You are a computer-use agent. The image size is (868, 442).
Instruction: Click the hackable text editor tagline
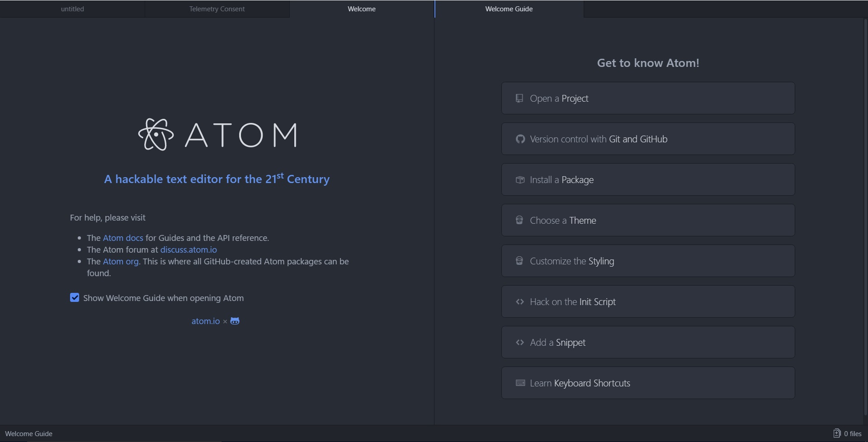point(217,179)
